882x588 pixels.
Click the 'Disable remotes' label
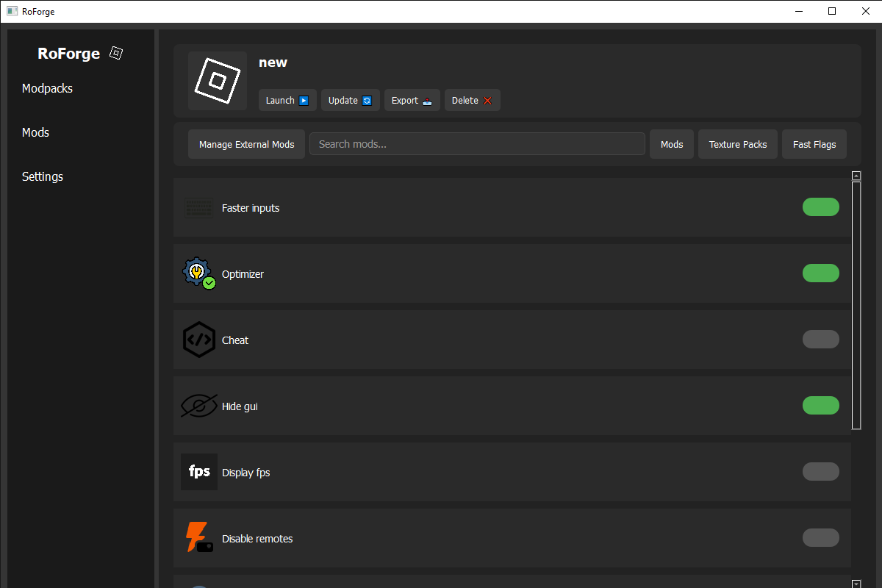coord(257,539)
